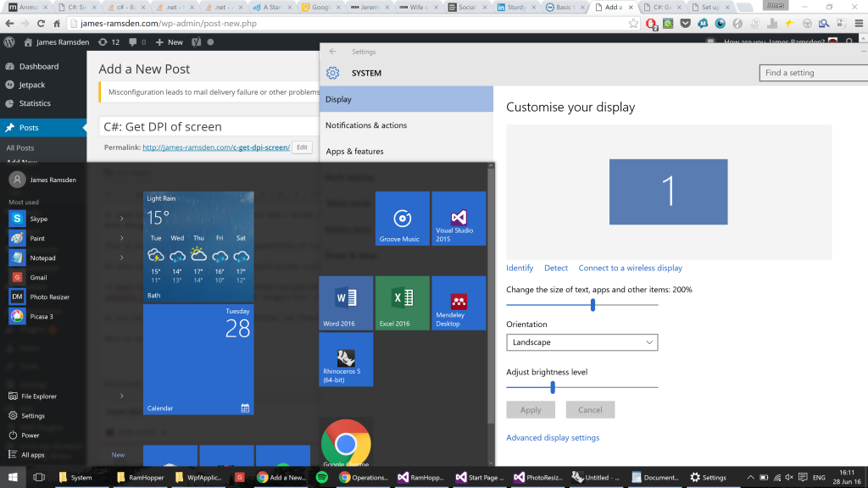Click the Find a setting search box
Viewport: 868px width, 488px height.
[814, 73]
